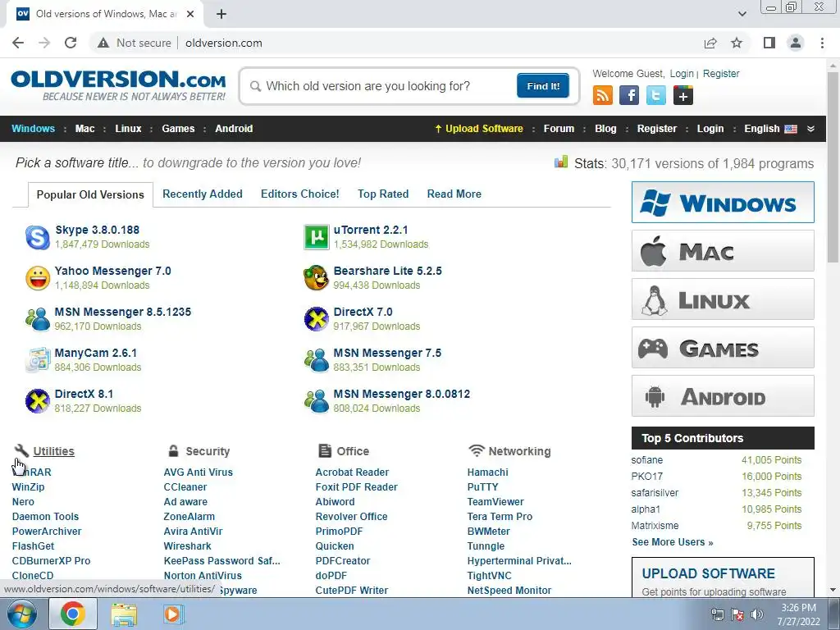
Task: Click the black plus share icon
Action: (683, 96)
